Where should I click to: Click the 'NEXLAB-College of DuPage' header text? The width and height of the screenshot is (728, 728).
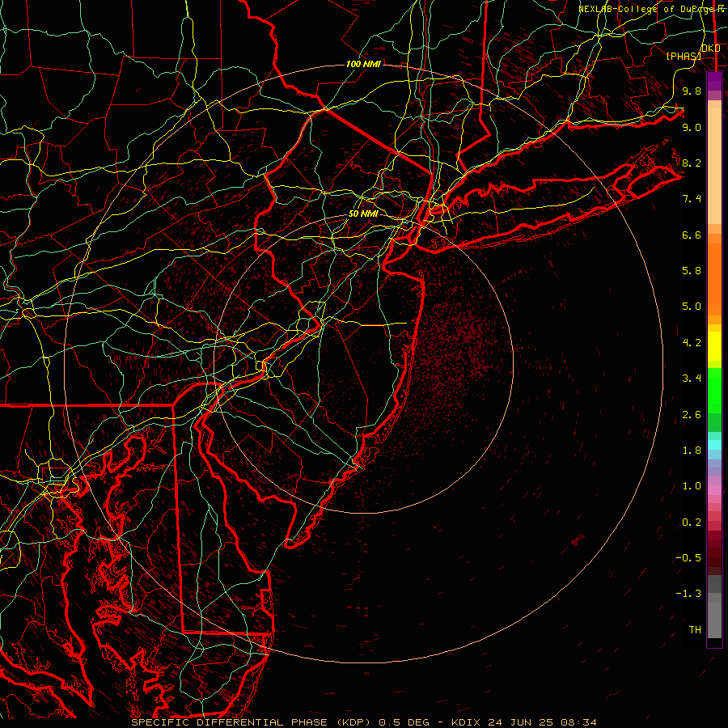(645, 9)
